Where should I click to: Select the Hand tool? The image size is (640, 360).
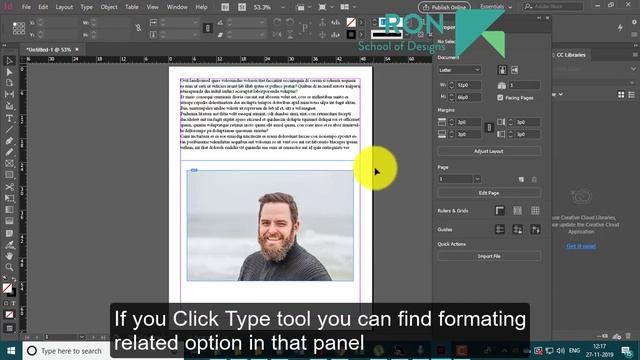tap(9, 256)
